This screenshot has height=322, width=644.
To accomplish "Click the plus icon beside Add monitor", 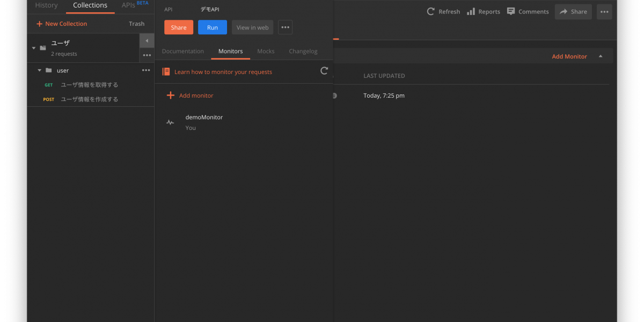I will [171, 96].
